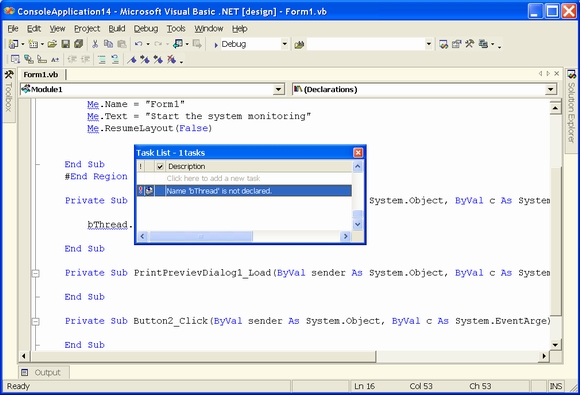Switch to the Output tab

[44, 372]
